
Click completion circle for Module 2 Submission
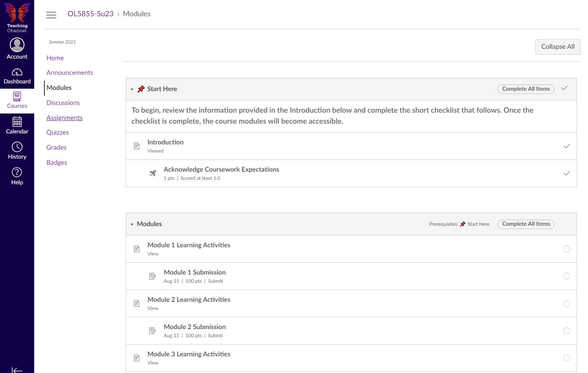[x=566, y=331]
